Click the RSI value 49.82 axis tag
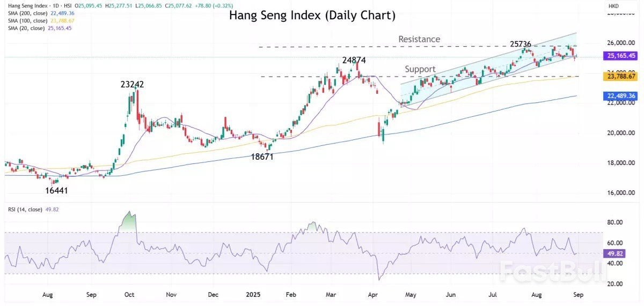 (x=616, y=253)
